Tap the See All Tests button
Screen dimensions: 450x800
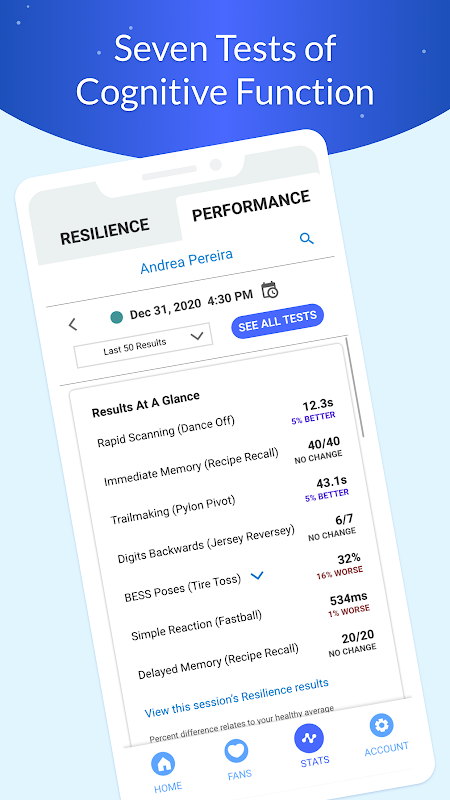278,321
